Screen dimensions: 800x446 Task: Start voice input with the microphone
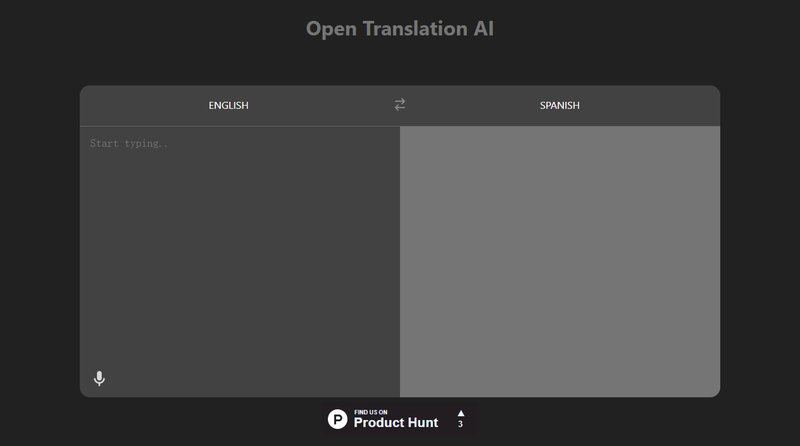coord(99,378)
